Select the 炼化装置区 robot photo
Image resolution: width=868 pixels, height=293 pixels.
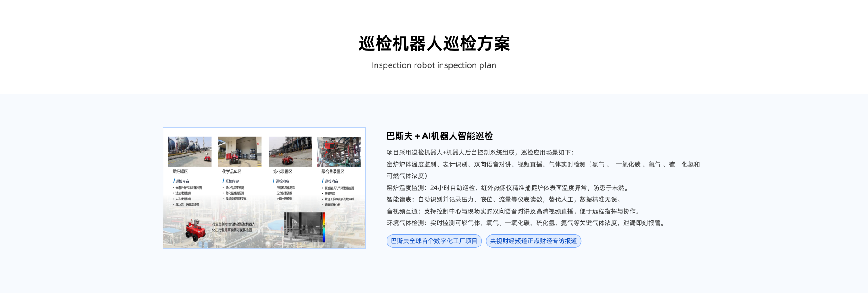(x=290, y=152)
